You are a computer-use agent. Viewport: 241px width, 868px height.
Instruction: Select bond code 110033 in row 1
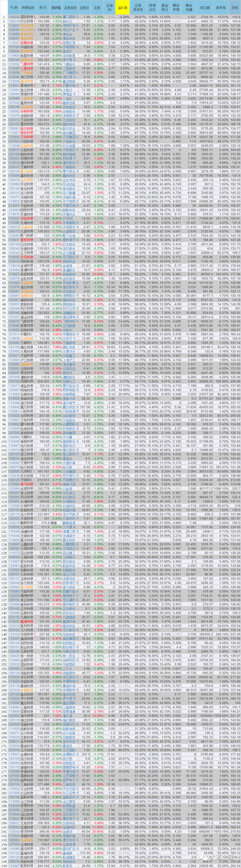coord(14,17)
